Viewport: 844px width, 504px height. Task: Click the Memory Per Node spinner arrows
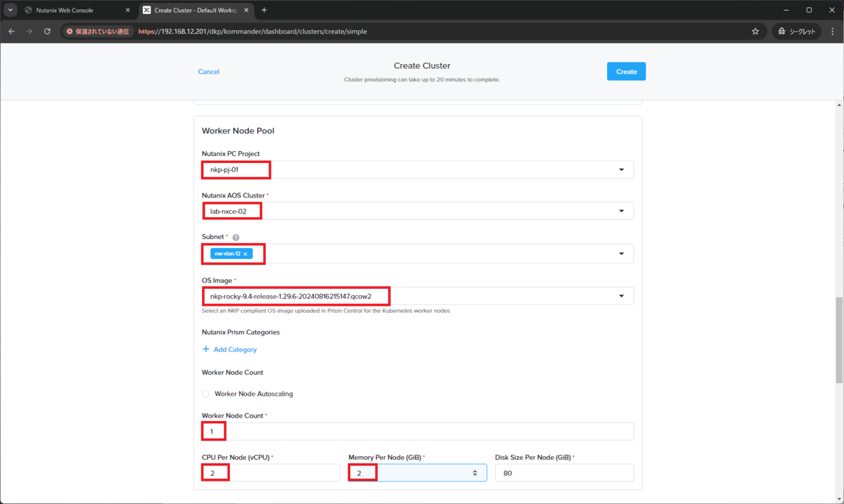click(475, 473)
